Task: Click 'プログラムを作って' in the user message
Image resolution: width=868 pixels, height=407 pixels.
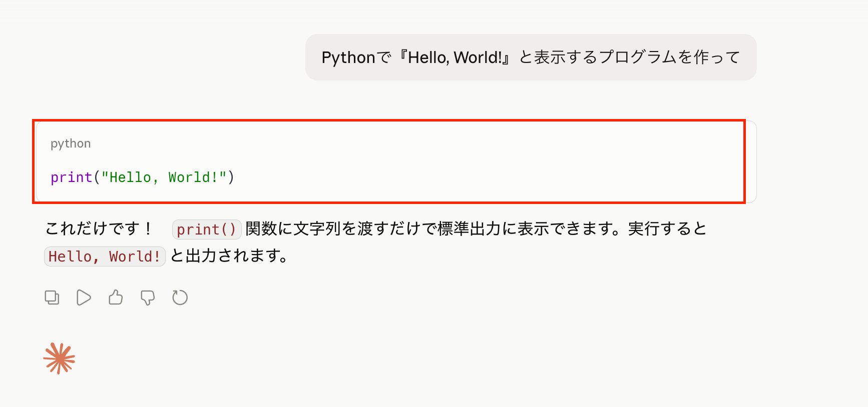Action: pos(670,57)
